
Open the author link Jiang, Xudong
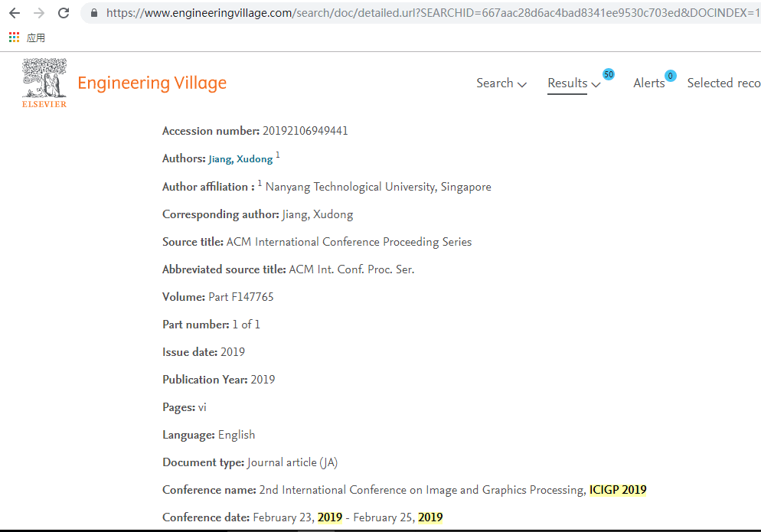(x=240, y=159)
